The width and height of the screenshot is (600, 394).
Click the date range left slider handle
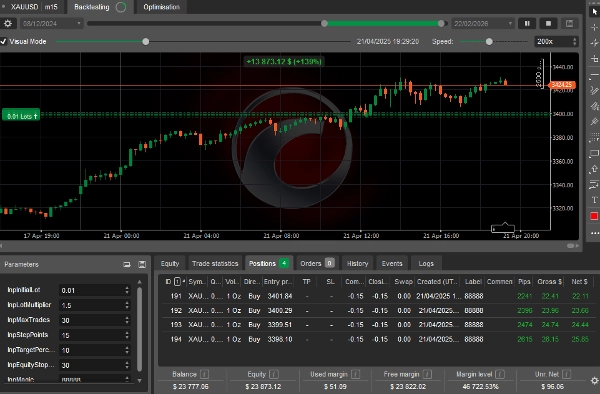tap(324, 23)
